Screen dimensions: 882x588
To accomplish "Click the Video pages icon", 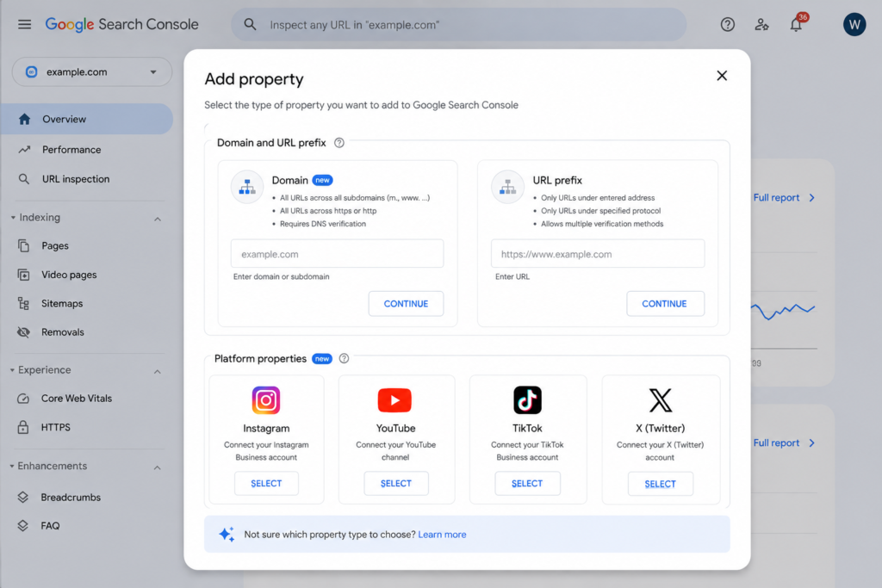I will click(23, 275).
